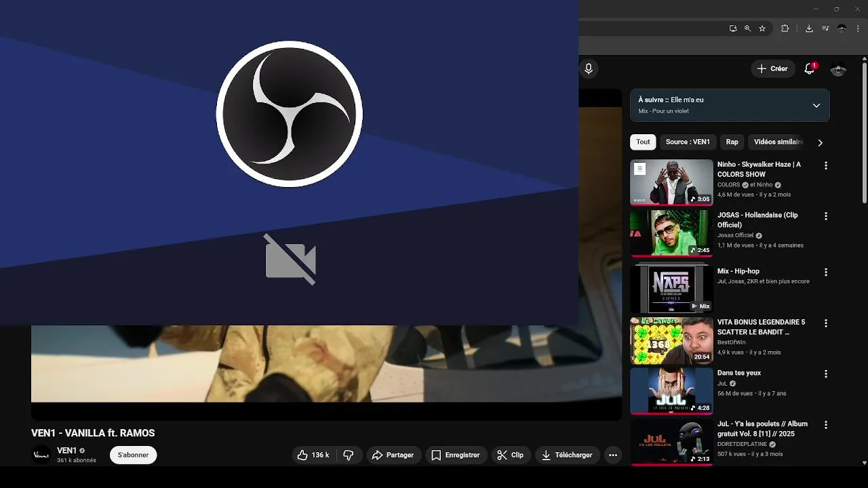Click the voice search microphone icon
This screenshot has width=868, height=488.
click(589, 68)
